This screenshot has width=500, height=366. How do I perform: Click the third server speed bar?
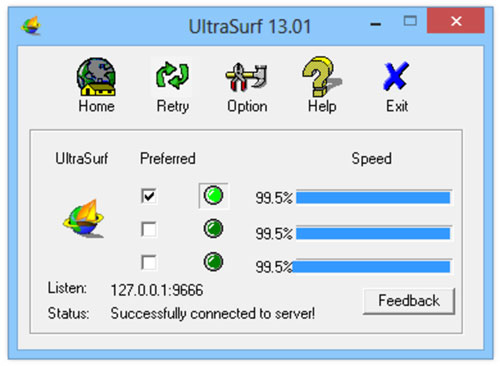tap(372, 266)
